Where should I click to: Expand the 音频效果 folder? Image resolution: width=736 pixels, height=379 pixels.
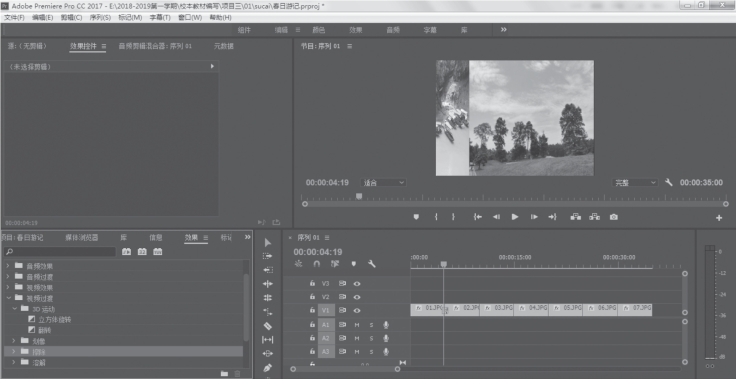(8, 266)
